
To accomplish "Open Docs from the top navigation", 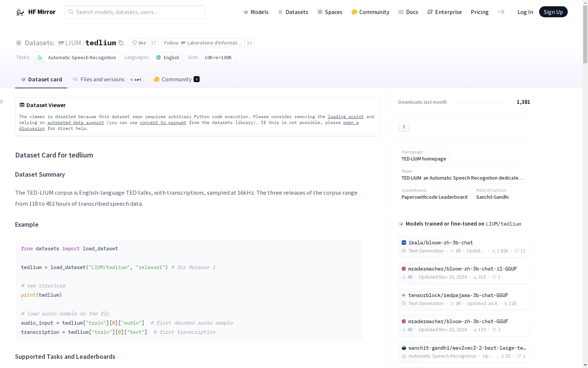I will click(408, 12).
